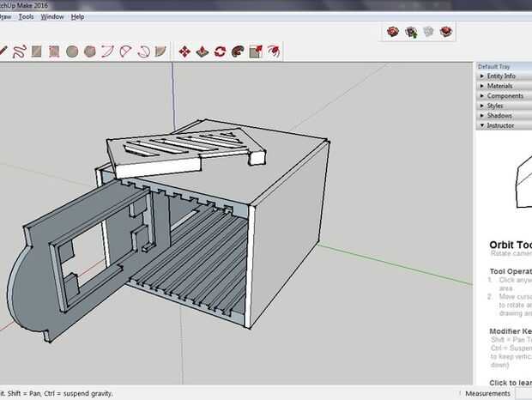Viewport: 532px width, 400px height.
Task: Click the Click to learn link
Action: [x=511, y=382]
